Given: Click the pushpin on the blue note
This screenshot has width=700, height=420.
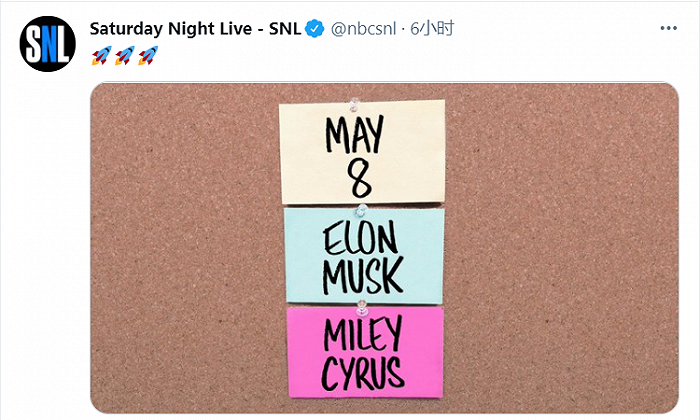Looking at the screenshot, I should (x=362, y=210).
